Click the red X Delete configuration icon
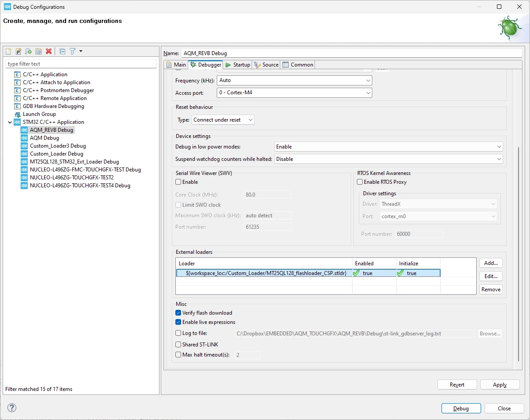Image resolution: width=530 pixels, height=420 pixels. (48, 51)
